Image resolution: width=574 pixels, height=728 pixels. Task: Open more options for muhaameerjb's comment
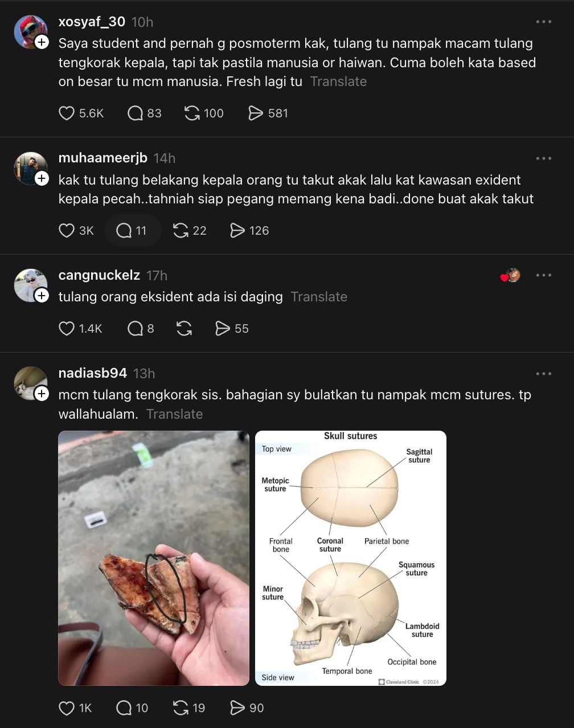(544, 158)
